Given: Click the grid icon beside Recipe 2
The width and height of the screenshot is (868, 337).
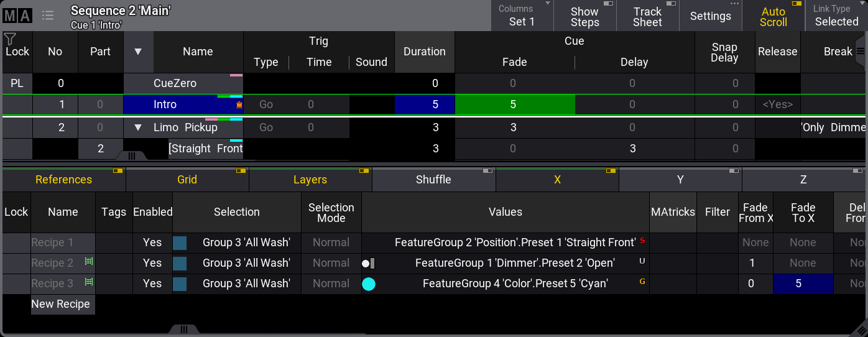Looking at the screenshot, I should 89,262.
